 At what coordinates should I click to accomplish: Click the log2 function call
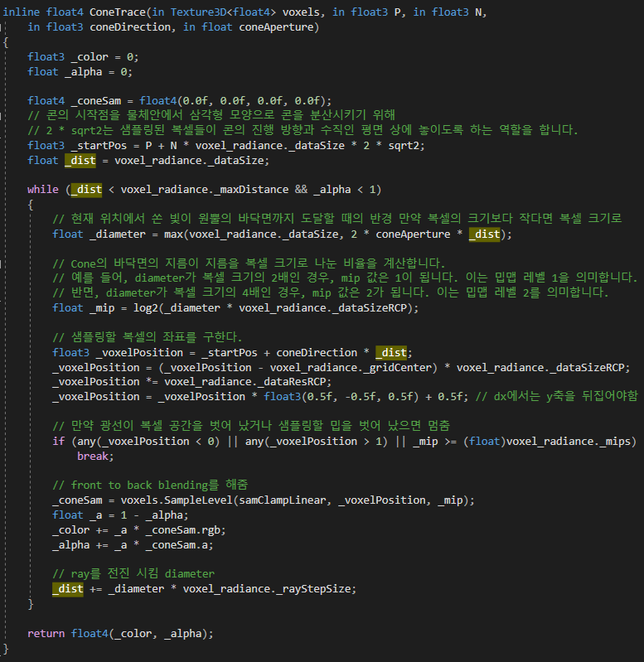[146, 308]
